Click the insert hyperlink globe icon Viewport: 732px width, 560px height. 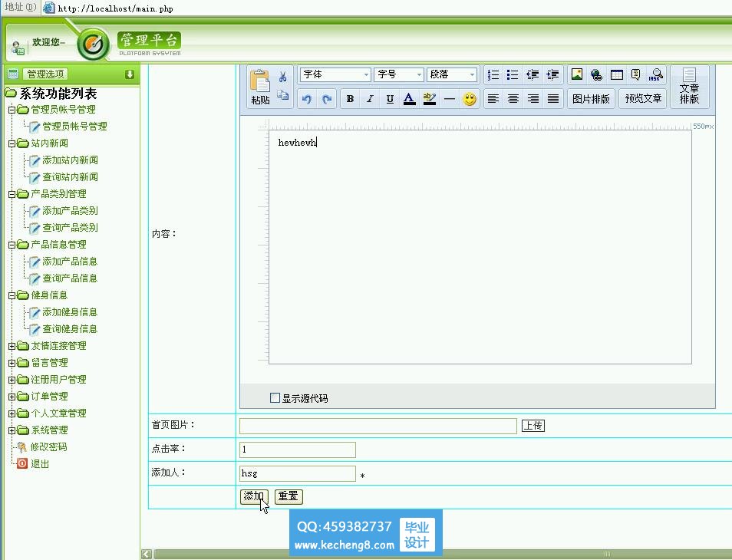pyautogui.click(x=597, y=74)
